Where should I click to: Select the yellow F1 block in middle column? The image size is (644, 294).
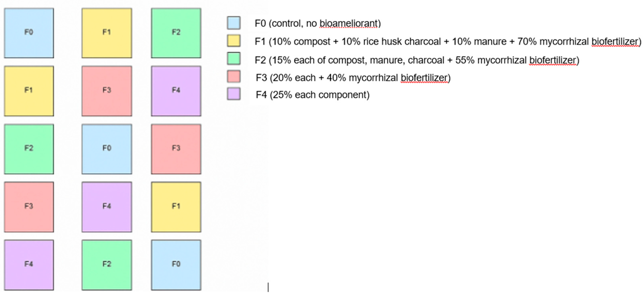click(107, 33)
